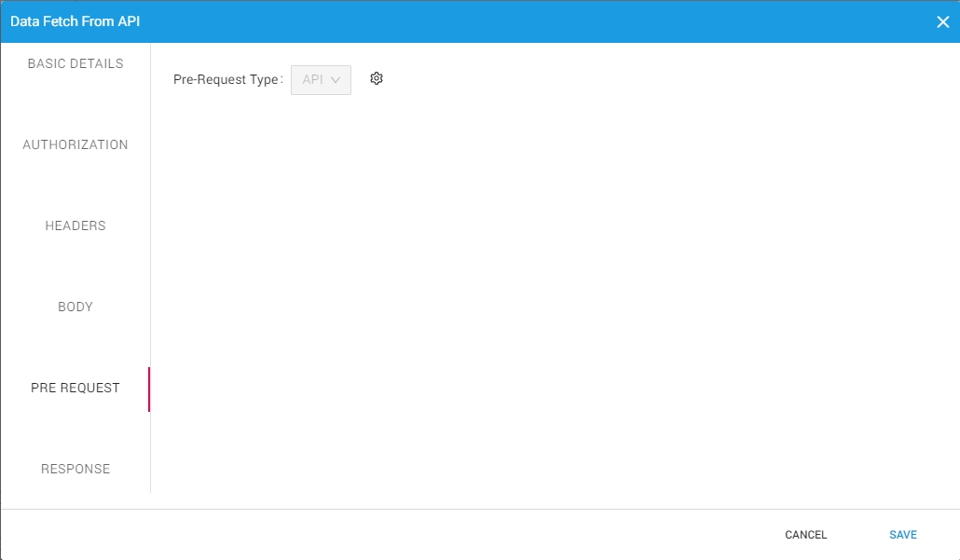Select the Pre Request tab
This screenshot has width=960, height=560.
(75, 389)
